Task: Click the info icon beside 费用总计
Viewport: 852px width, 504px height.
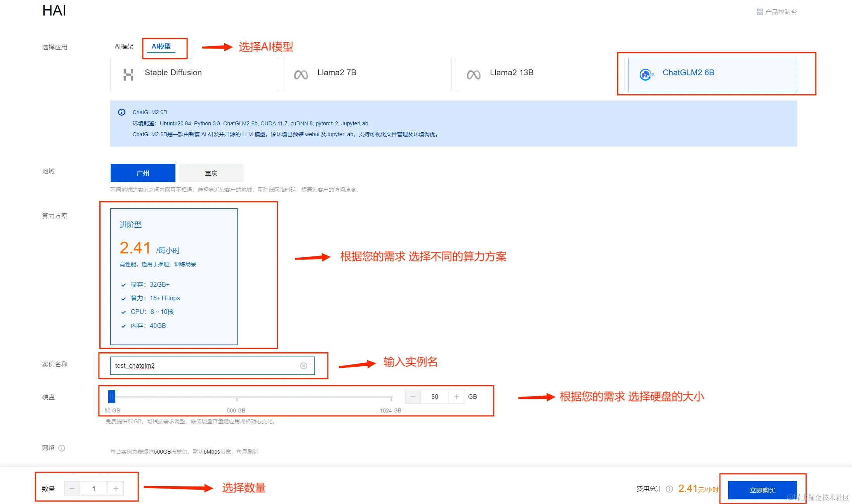Action: click(669, 489)
